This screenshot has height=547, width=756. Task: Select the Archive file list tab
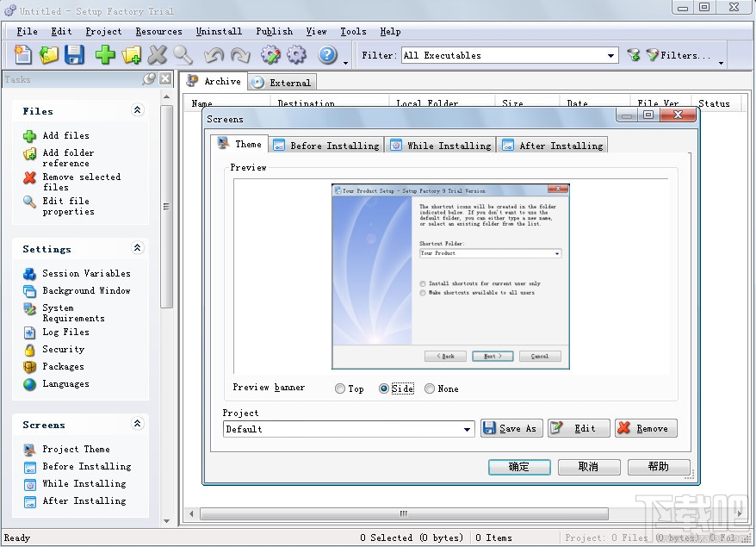pos(214,81)
